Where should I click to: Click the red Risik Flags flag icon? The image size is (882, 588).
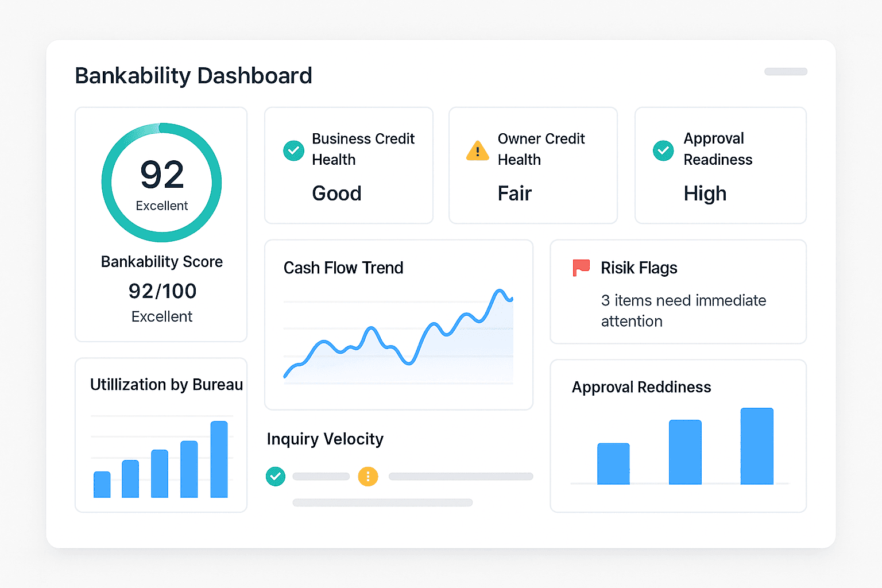581,268
